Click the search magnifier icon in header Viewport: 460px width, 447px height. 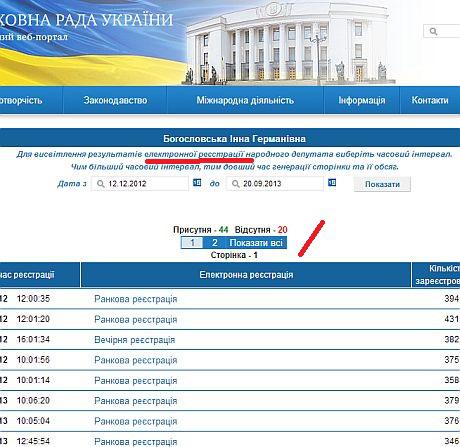tap(433, 31)
